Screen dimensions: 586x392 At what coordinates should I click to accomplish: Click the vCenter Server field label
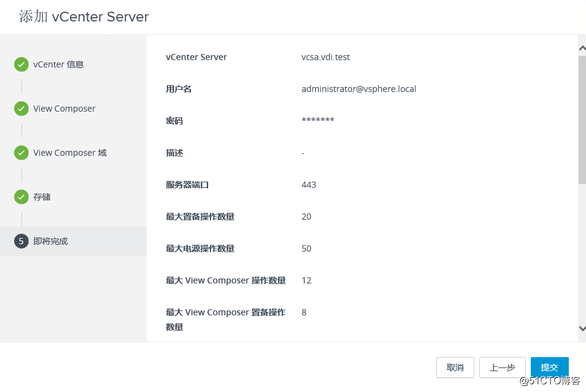[196, 57]
